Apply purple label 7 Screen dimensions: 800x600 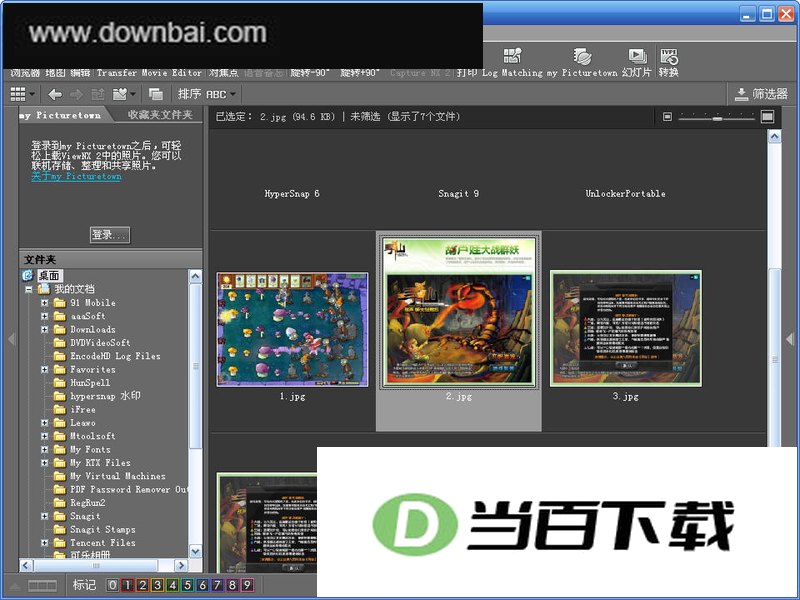tap(217, 585)
